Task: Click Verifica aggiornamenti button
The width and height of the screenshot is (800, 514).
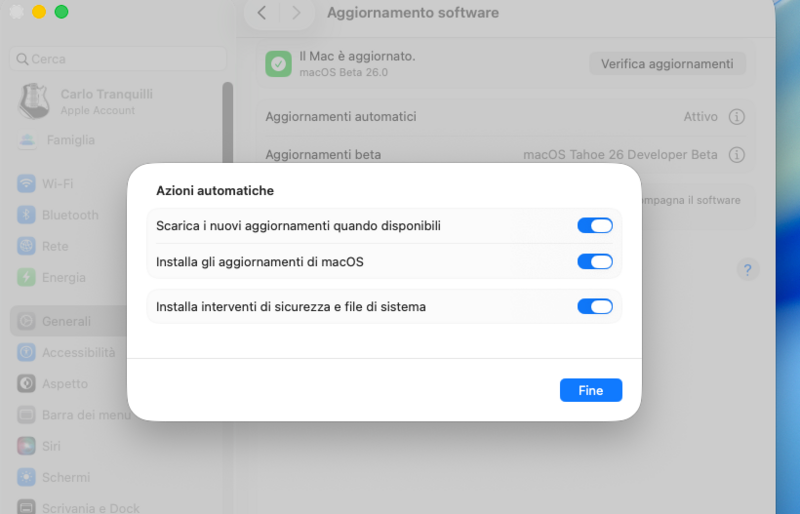Action: click(x=667, y=64)
